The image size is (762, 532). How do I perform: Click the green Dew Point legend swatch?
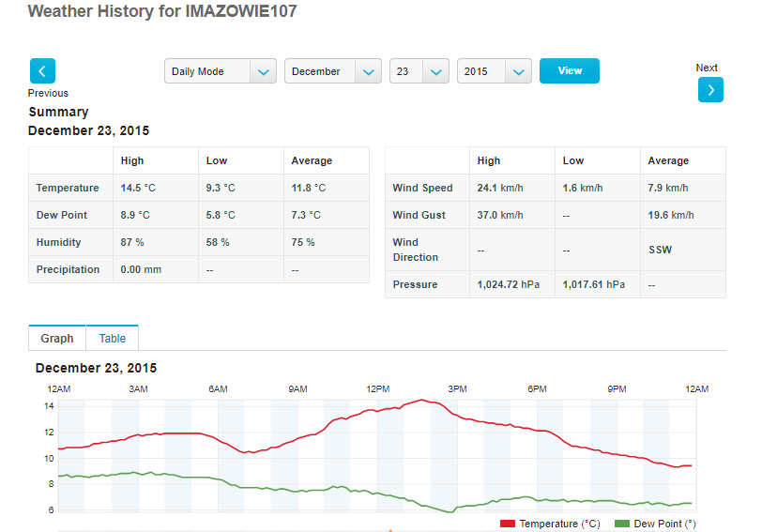click(x=621, y=524)
